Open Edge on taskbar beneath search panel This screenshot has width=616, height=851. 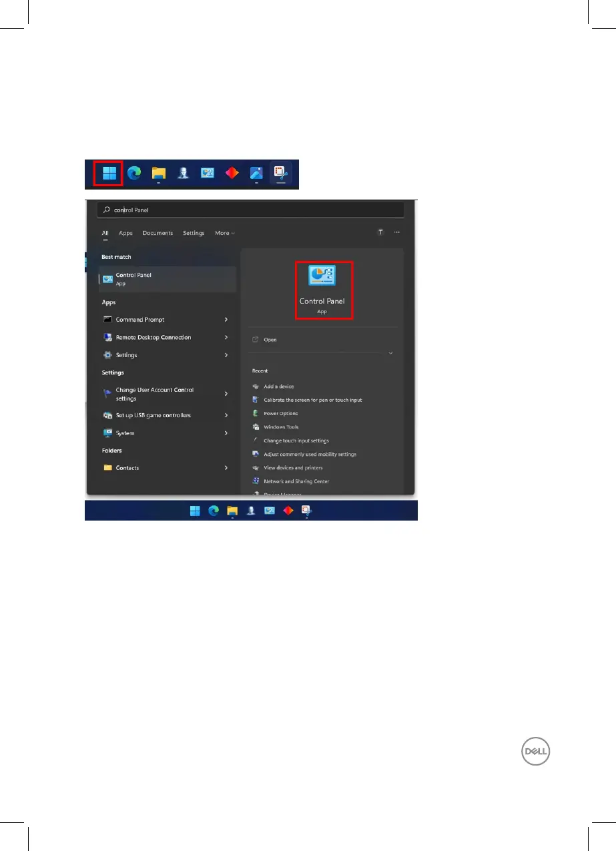pos(214,511)
